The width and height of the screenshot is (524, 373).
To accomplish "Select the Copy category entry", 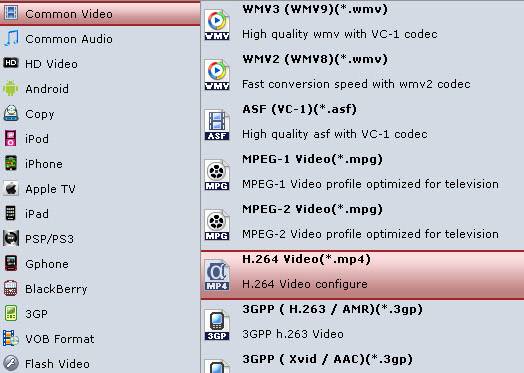I will (40, 114).
